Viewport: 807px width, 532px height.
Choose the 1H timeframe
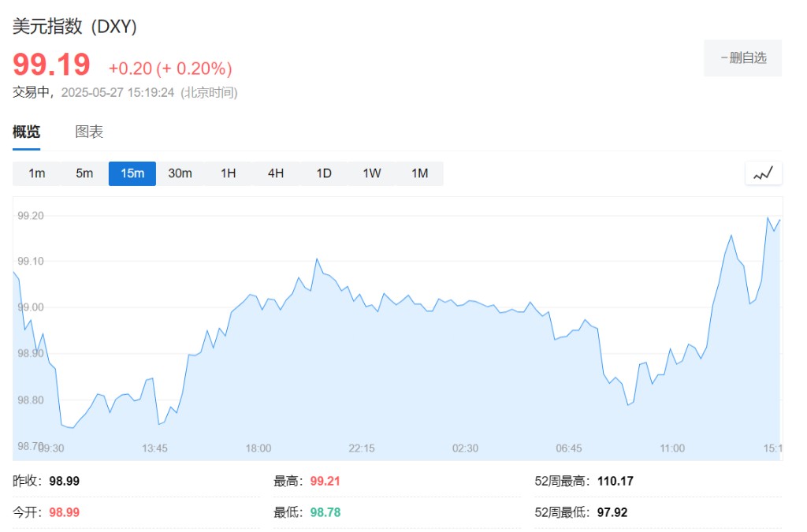pyautogui.click(x=228, y=173)
